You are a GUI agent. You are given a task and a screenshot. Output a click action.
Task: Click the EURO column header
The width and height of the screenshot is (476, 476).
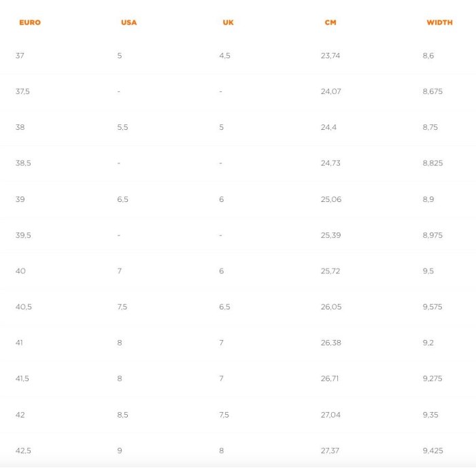point(30,22)
